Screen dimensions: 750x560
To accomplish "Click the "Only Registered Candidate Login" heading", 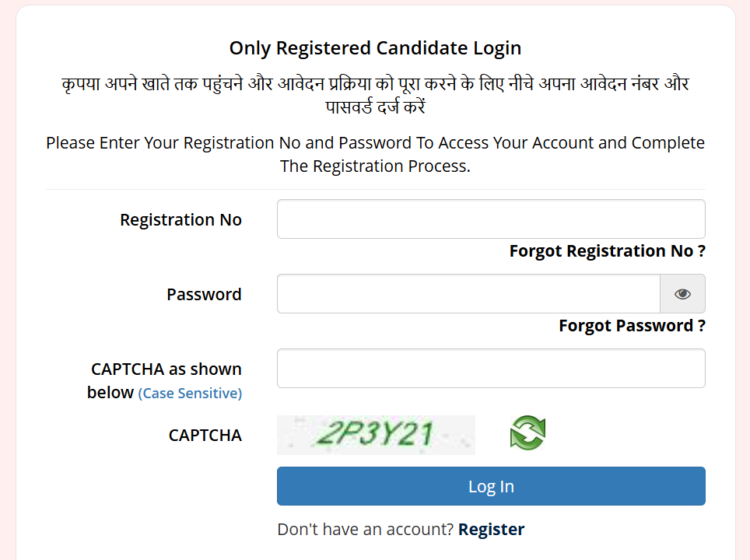I will coord(375,48).
